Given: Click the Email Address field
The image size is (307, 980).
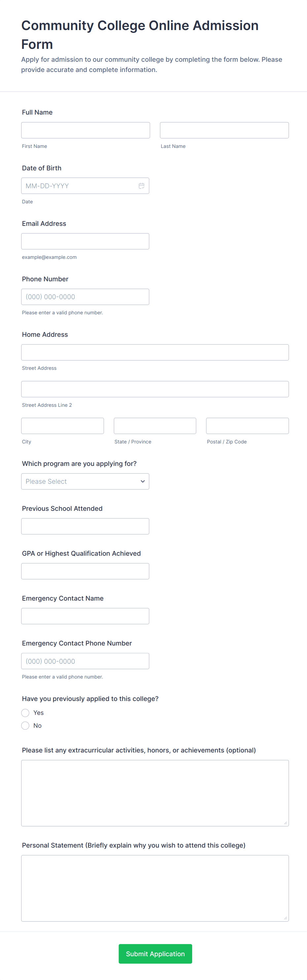Looking at the screenshot, I should pyautogui.click(x=85, y=241).
